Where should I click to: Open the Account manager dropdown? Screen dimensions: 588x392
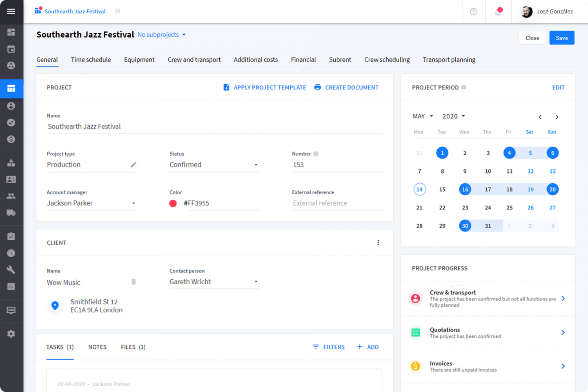point(91,203)
